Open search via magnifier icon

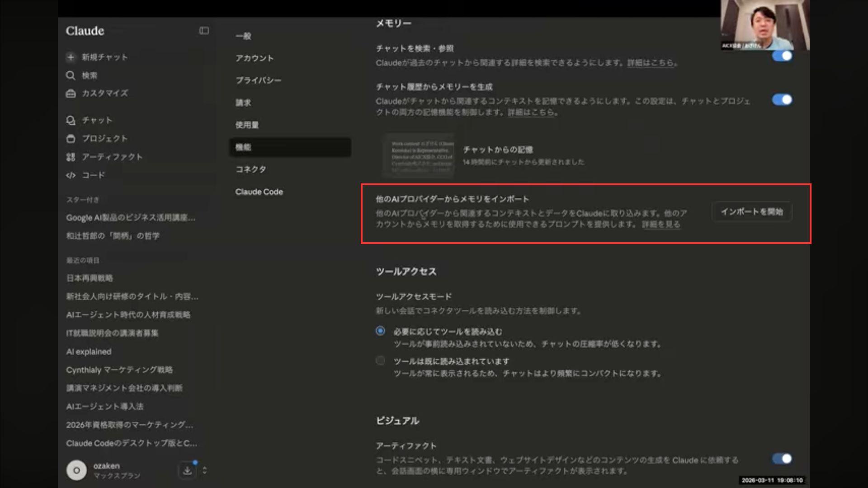click(x=71, y=75)
